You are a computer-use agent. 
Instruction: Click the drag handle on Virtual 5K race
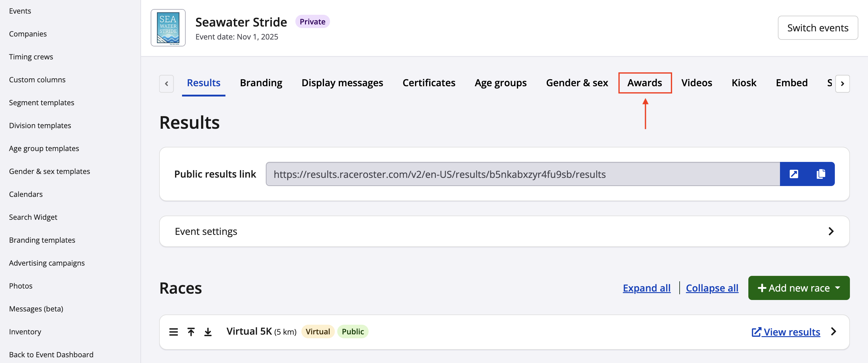pos(174,332)
